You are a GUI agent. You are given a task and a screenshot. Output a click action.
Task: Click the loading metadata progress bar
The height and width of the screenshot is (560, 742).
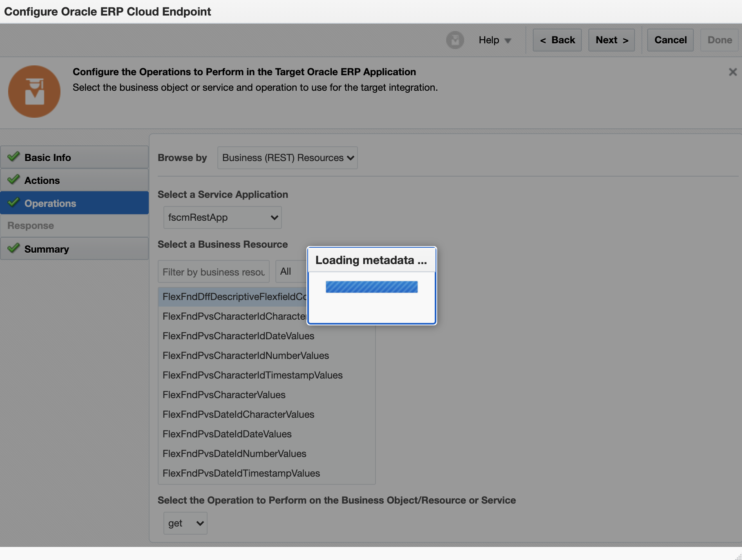pyautogui.click(x=371, y=287)
